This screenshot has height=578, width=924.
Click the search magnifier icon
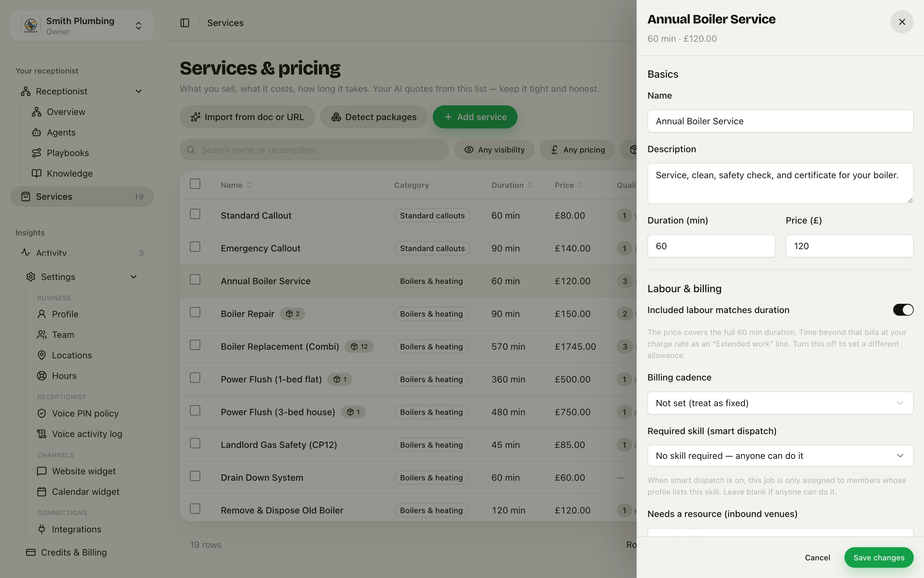191,150
